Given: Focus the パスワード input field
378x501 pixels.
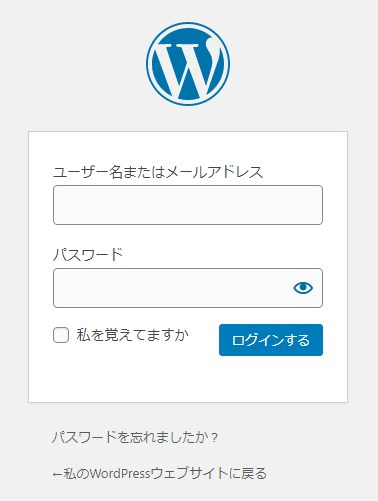Looking at the screenshot, I should [x=188, y=288].
